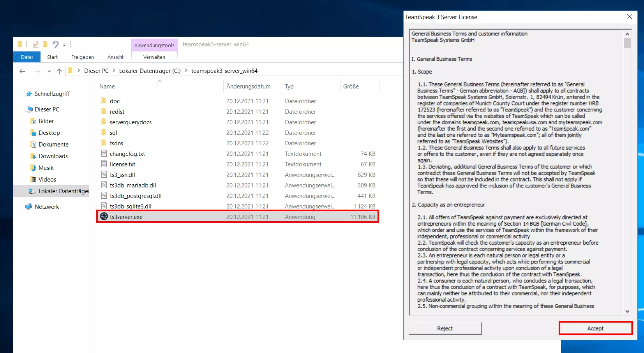Click the license text scrollbar thumb
This screenshot has height=353, width=644.
(x=627, y=43)
